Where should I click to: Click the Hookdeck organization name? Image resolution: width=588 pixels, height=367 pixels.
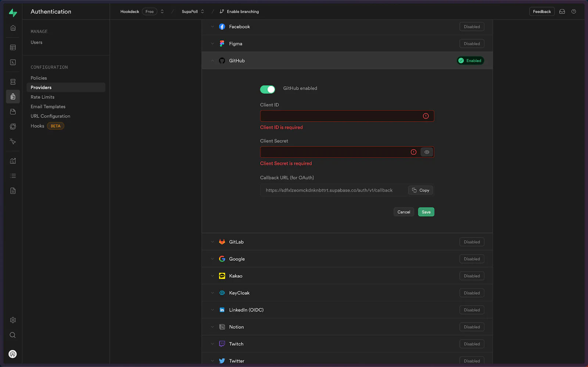pyautogui.click(x=130, y=11)
